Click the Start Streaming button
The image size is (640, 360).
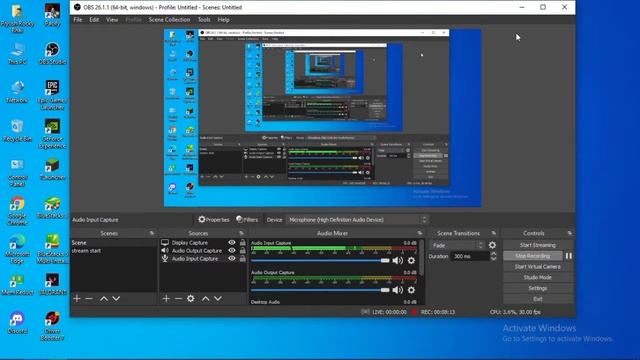pyautogui.click(x=538, y=245)
